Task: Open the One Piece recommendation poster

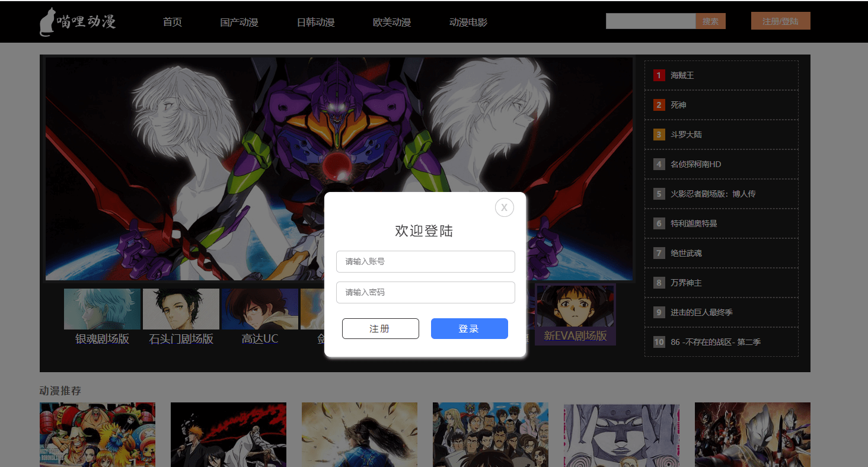Action: (x=97, y=434)
